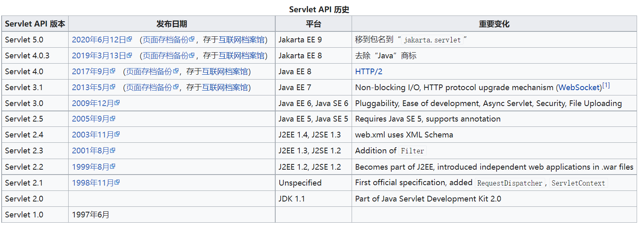
Task: Click the 重要变化 column header
Action: pos(494,24)
